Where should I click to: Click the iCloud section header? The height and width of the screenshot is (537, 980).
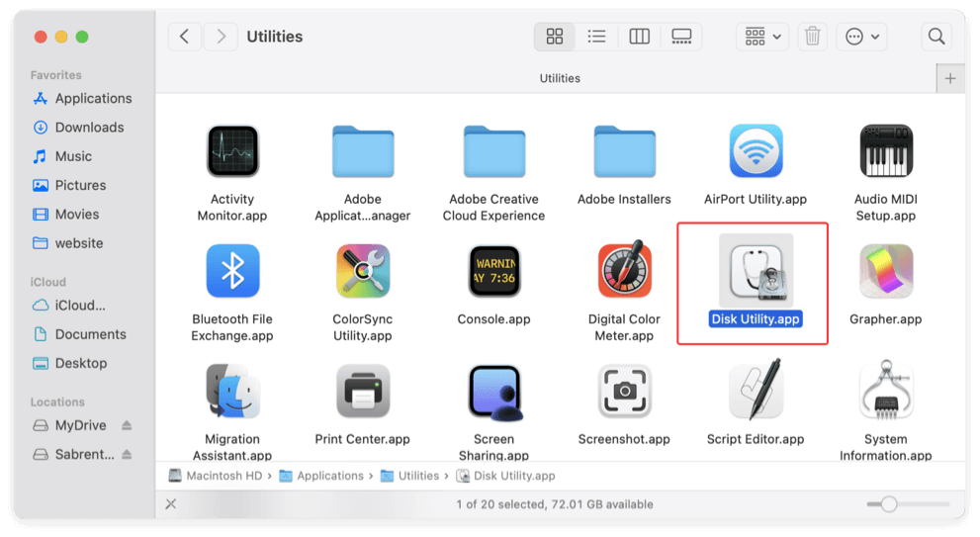pos(48,282)
